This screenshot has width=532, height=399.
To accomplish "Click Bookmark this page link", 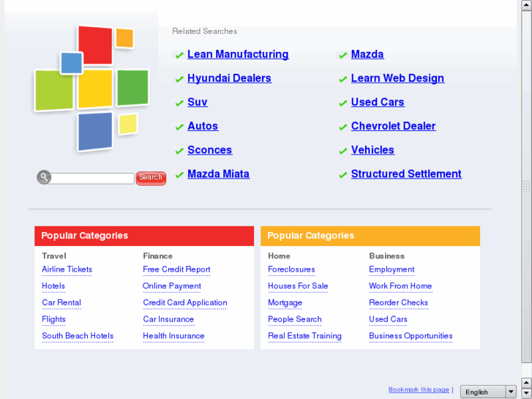I will pyautogui.click(x=419, y=389).
